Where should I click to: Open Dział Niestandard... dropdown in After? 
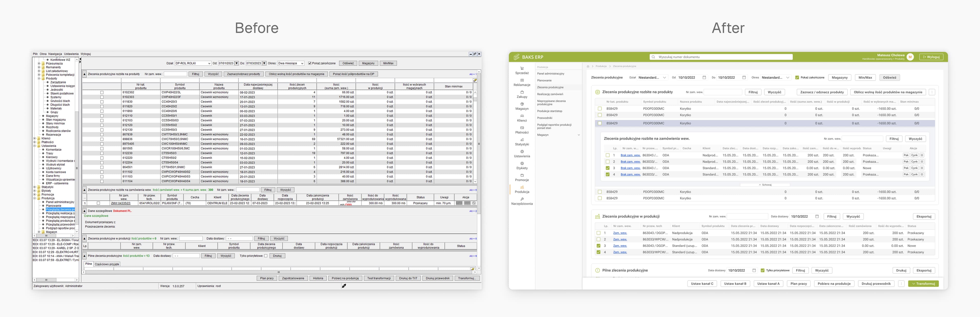(x=653, y=78)
